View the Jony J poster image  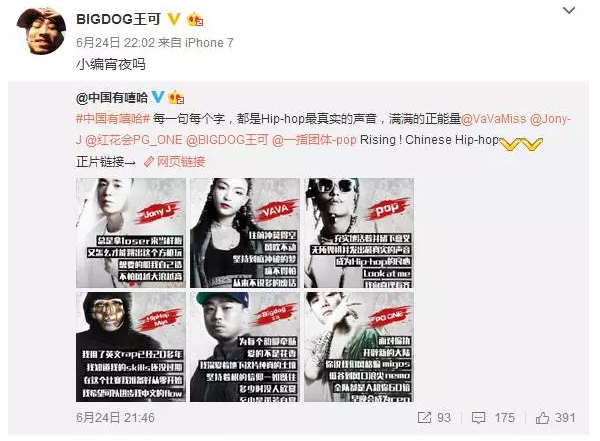pyautogui.click(x=131, y=233)
